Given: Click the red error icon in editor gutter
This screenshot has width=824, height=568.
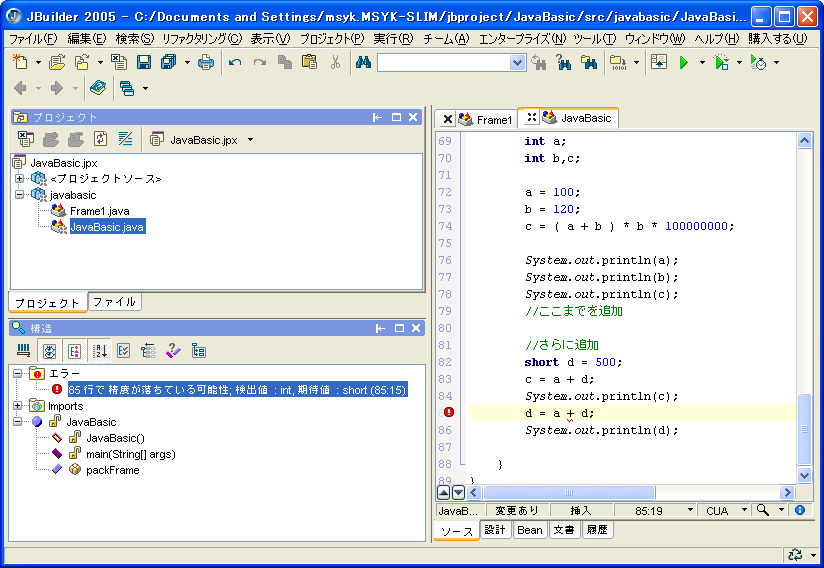Looking at the screenshot, I should pyautogui.click(x=449, y=412).
